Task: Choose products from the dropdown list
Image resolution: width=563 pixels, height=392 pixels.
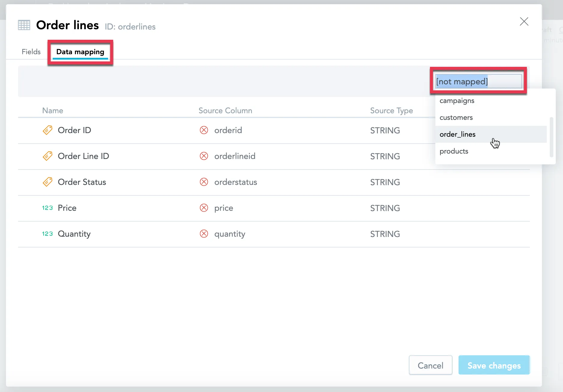Action: click(454, 151)
